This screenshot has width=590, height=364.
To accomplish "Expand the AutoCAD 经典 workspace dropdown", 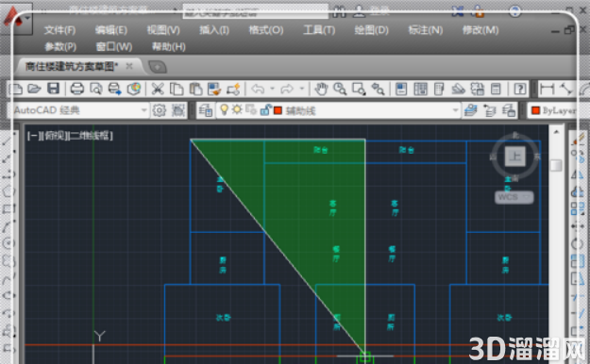I will point(143,110).
